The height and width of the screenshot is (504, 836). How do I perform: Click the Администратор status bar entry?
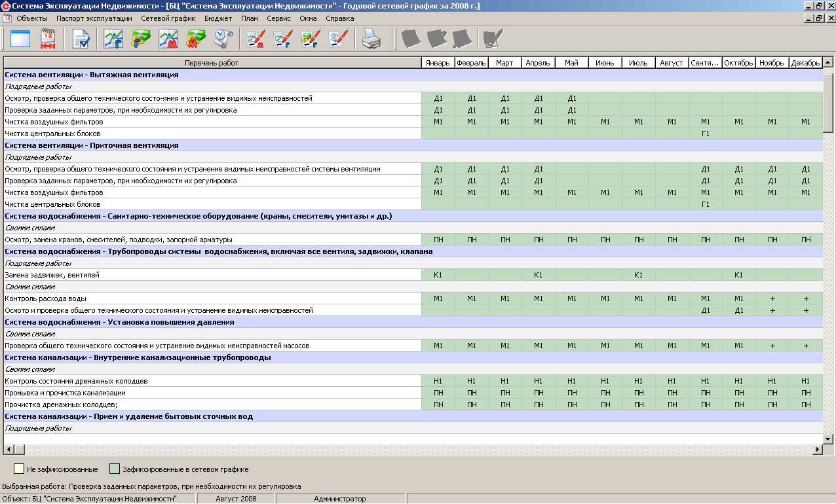[x=340, y=499]
